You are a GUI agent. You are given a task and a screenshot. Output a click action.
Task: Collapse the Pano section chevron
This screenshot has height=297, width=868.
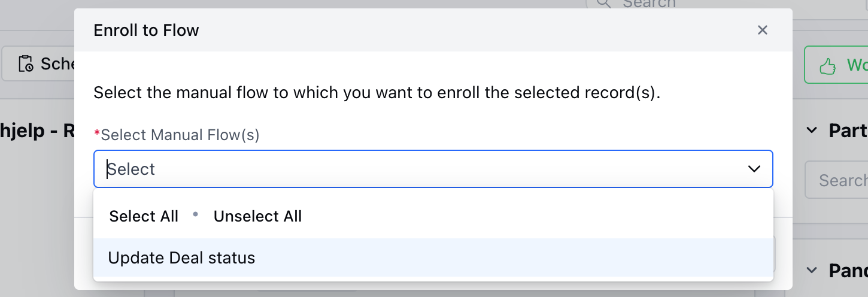pos(812,270)
